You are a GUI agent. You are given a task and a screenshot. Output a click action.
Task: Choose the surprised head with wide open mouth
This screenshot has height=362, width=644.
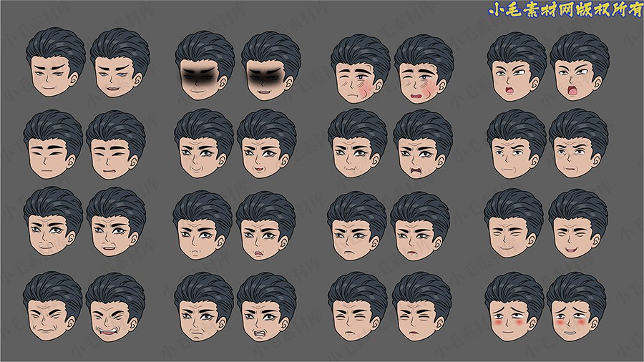pyautogui.click(x=579, y=67)
